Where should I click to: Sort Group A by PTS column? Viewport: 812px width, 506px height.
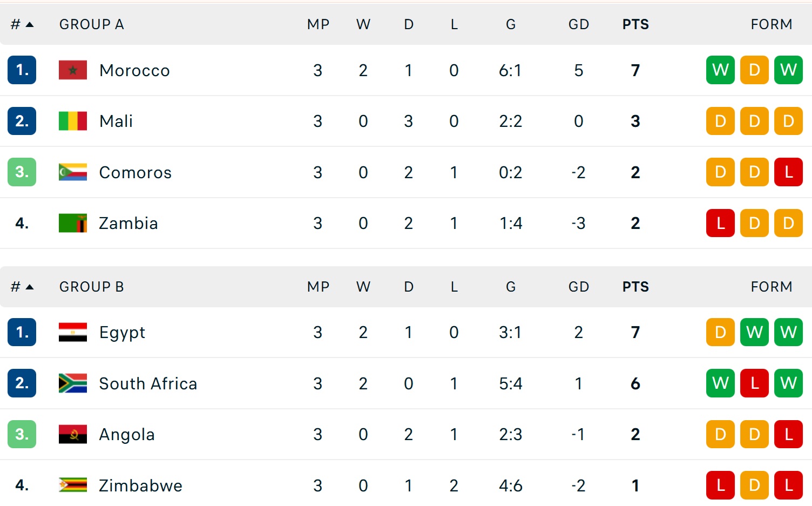[x=635, y=24]
